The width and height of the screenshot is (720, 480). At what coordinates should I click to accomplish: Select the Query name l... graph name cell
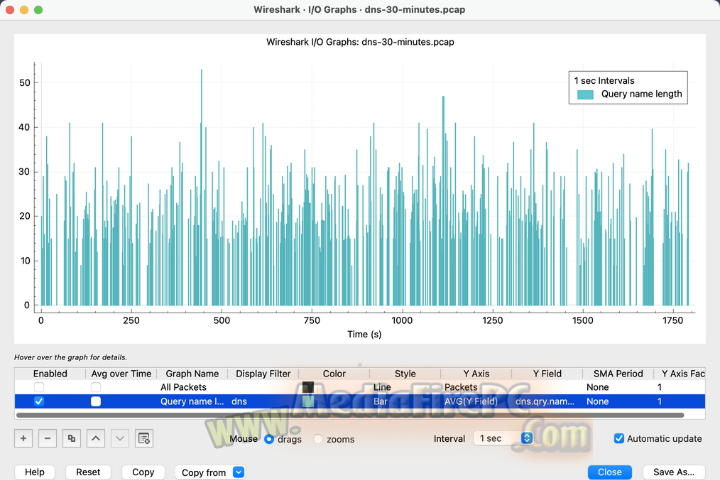pos(192,401)
